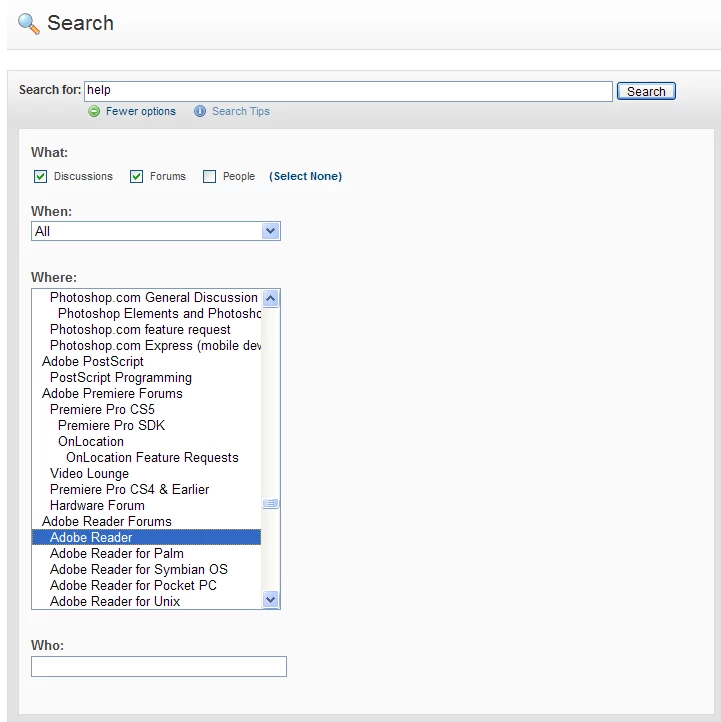Select the OnLocation forum entry
Screen dimensions: 721x722
click(146, 442)
